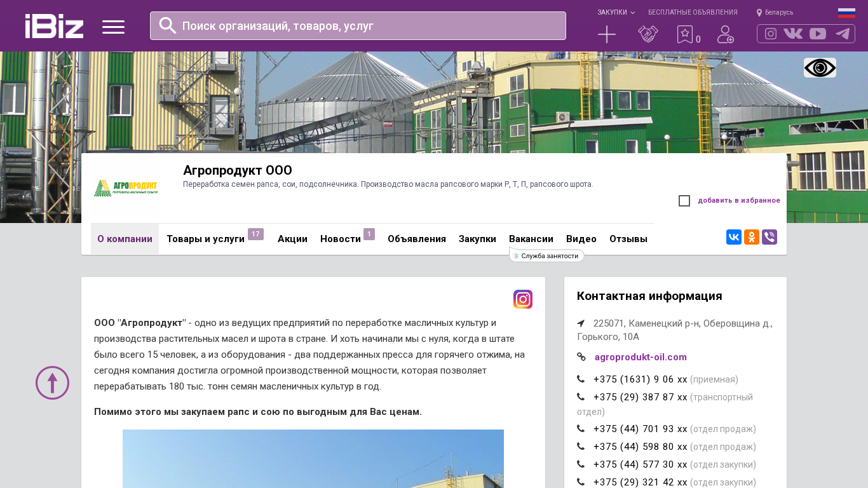
Task: Open favorites bookmark star icon
Action: pyautogui.click(x=684, y=34)
